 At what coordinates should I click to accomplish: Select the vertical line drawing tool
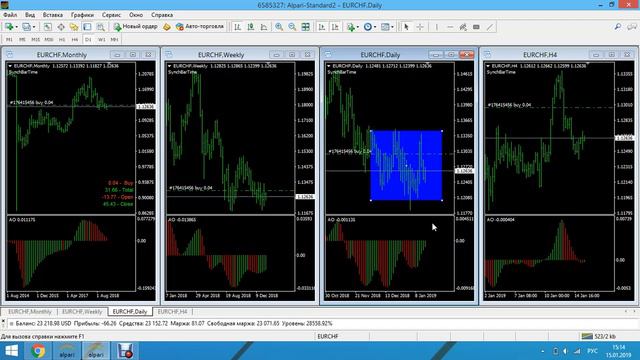point(436,27)
